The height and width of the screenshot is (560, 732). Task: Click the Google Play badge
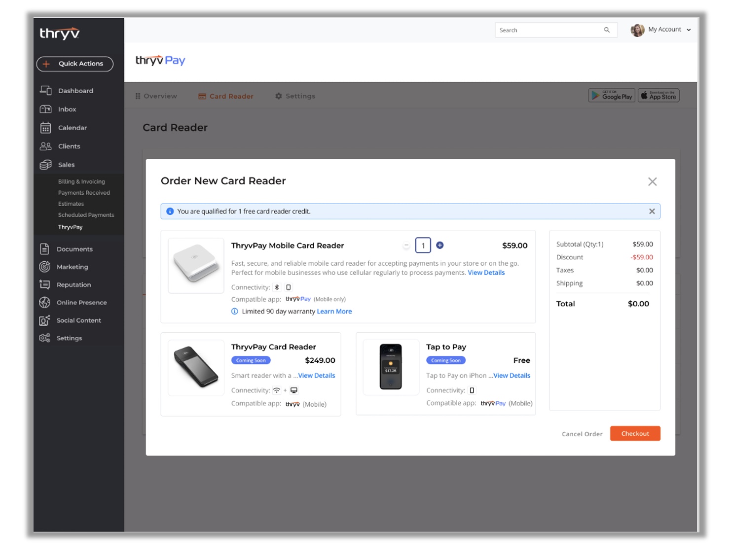pyautogui.click(x=612, y=95)
